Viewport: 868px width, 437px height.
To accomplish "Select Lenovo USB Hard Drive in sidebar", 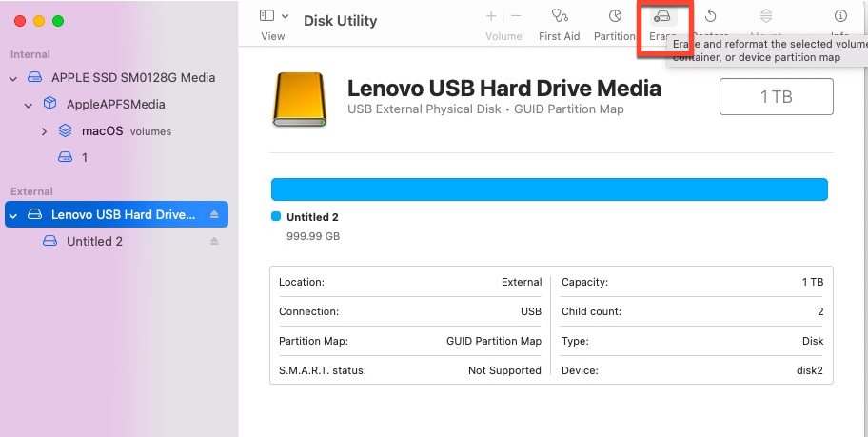I will pos(116,214).
